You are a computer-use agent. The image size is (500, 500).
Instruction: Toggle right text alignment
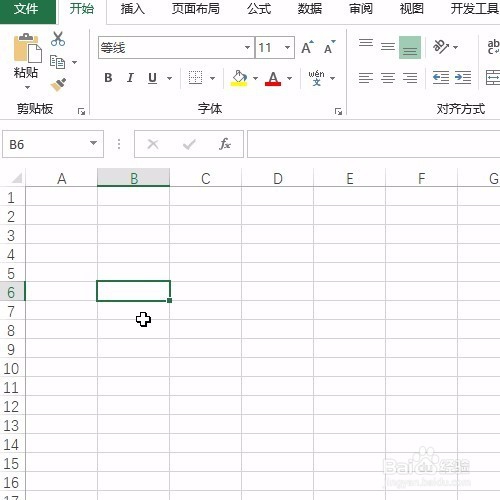pyautogui.click(x=410, y=78)
